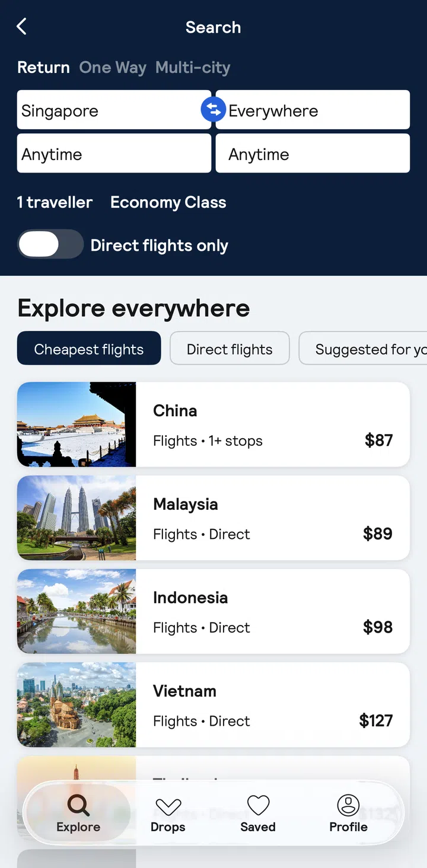Open the return Anytime date picker
The height and width of the screenshot is (868, 427).
[313, 154]
